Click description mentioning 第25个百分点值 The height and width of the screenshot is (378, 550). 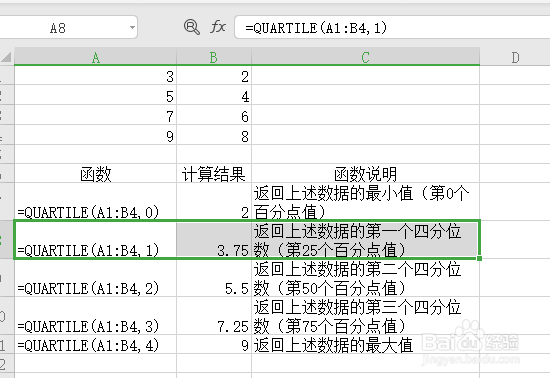[x=365, y=240]
